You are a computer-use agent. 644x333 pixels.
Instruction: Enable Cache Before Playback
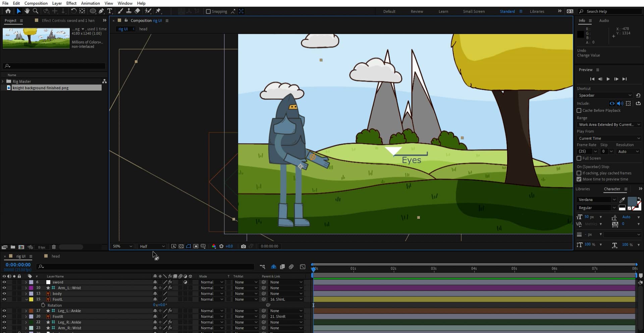point(579,110)
